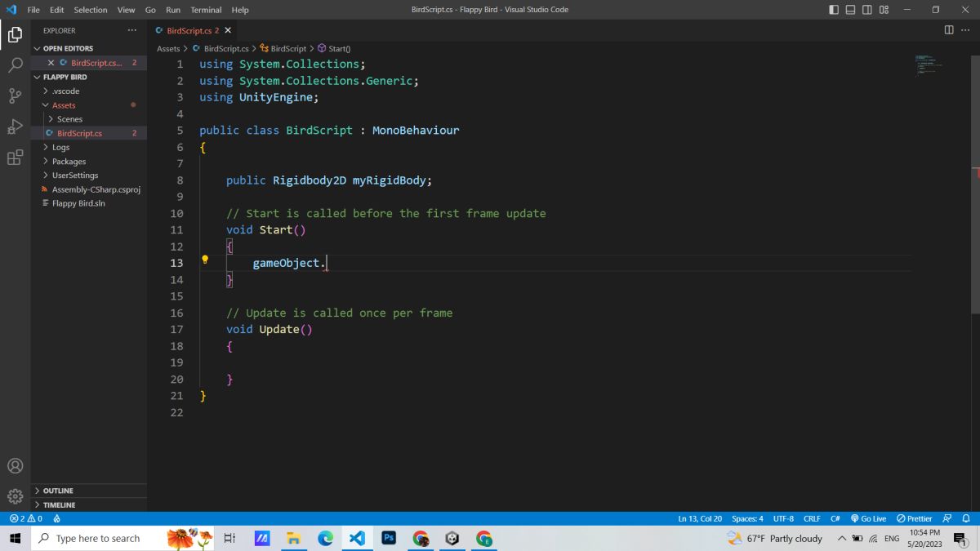Click the taskbar search box
This screenshot has width=980, height=551.
click(x=124, y=538)
